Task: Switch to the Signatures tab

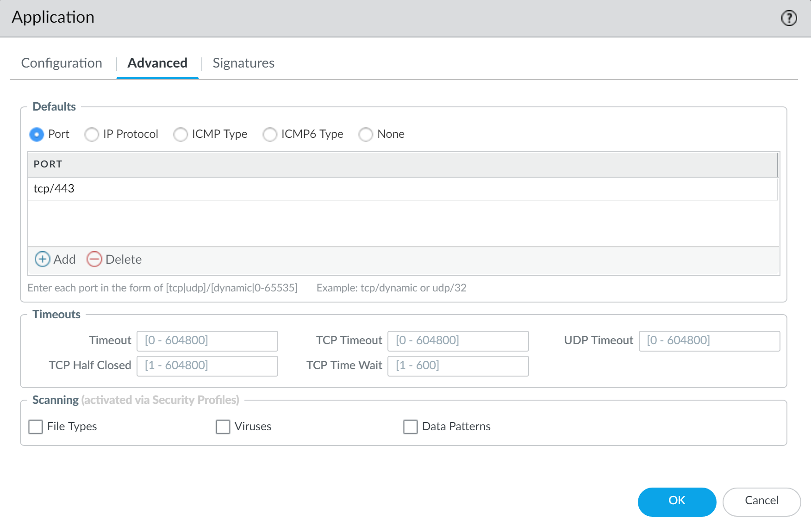Action: click(243, 63)
